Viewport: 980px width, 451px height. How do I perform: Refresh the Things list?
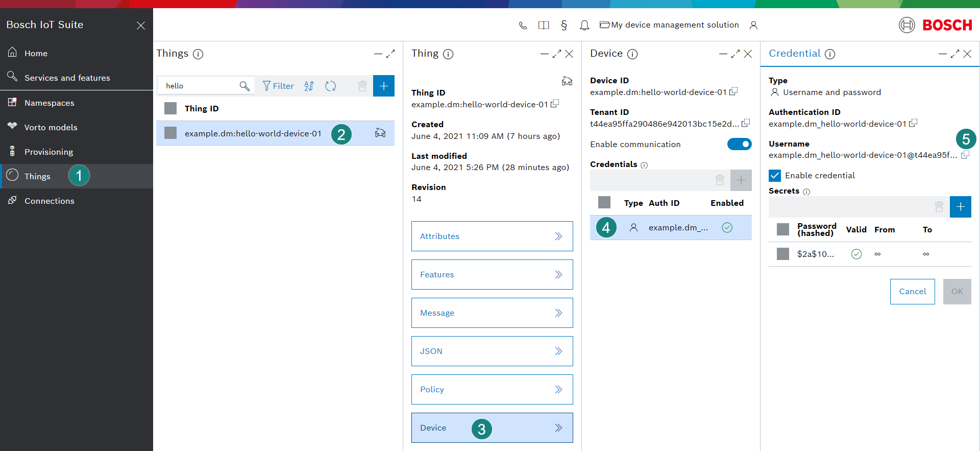[331, 86]
